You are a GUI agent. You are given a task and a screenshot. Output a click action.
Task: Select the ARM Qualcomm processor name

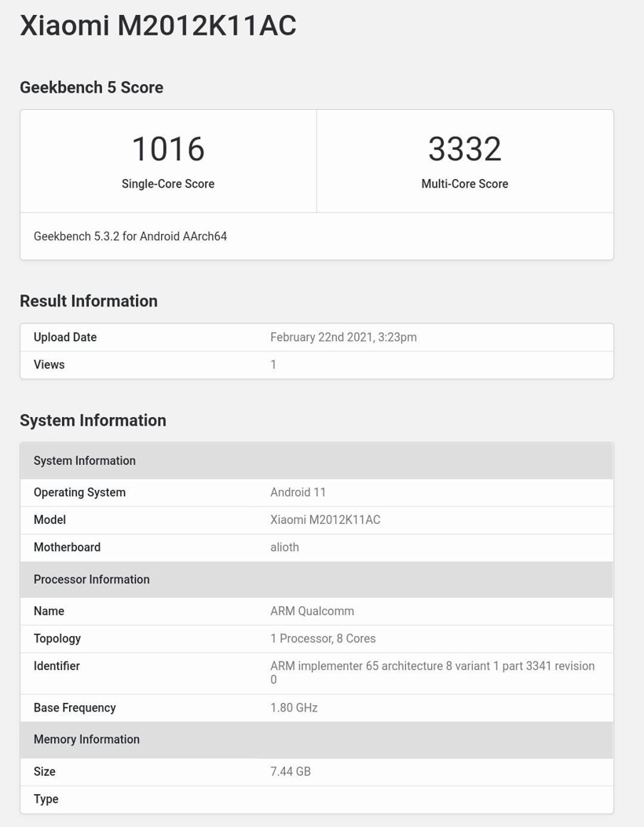(309, 610)
